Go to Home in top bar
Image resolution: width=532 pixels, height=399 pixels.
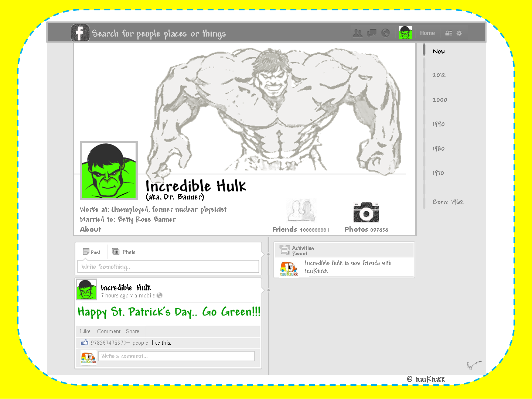(427, 33)
